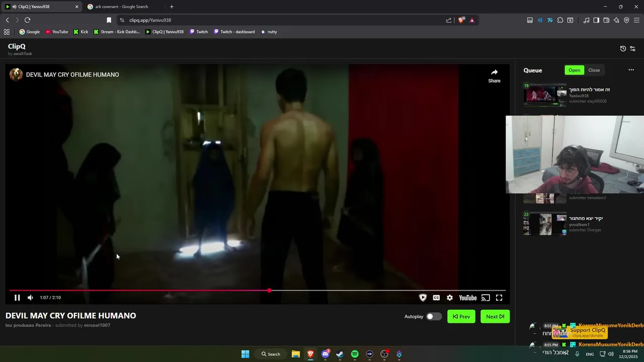Open Steam from the taskbar
Image resolution: width=644 pixels, height=362 pixels.
[340, 354]
